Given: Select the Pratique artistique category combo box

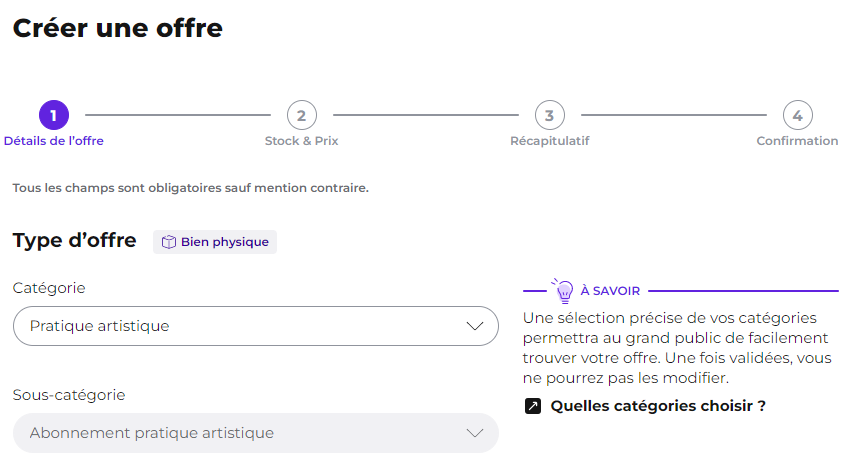Looking at the screenshot, I should (256, 326).
